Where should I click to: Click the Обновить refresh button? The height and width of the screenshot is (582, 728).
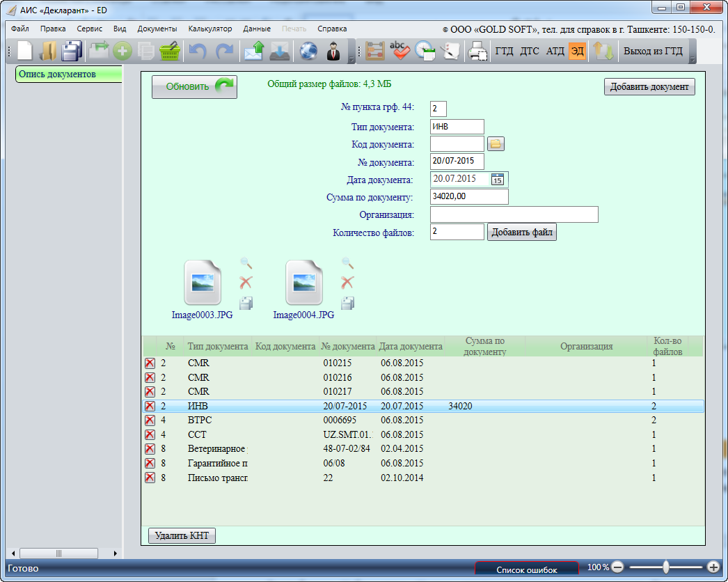194,86
